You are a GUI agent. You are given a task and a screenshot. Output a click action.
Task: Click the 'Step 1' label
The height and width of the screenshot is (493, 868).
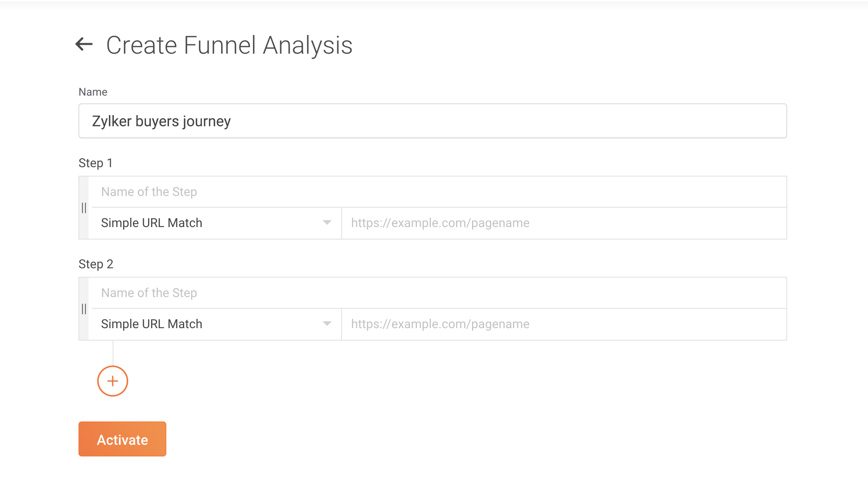[96, 163]
